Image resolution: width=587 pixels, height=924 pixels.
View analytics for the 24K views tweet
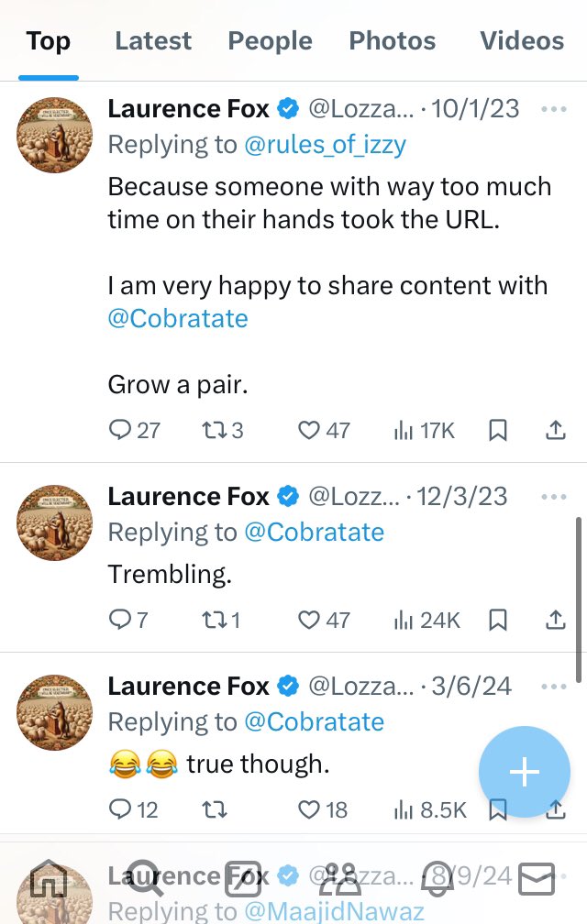pos(426,621)
